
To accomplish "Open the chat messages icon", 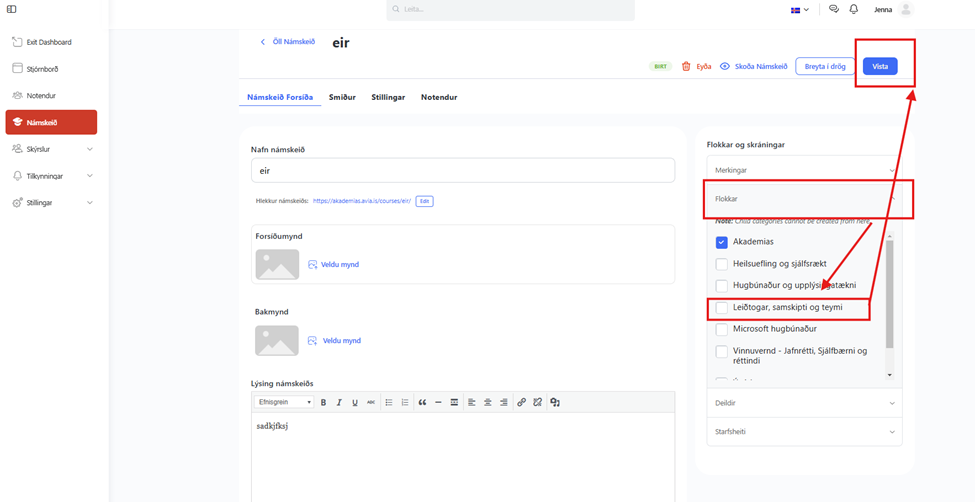I will pos(834,9).
